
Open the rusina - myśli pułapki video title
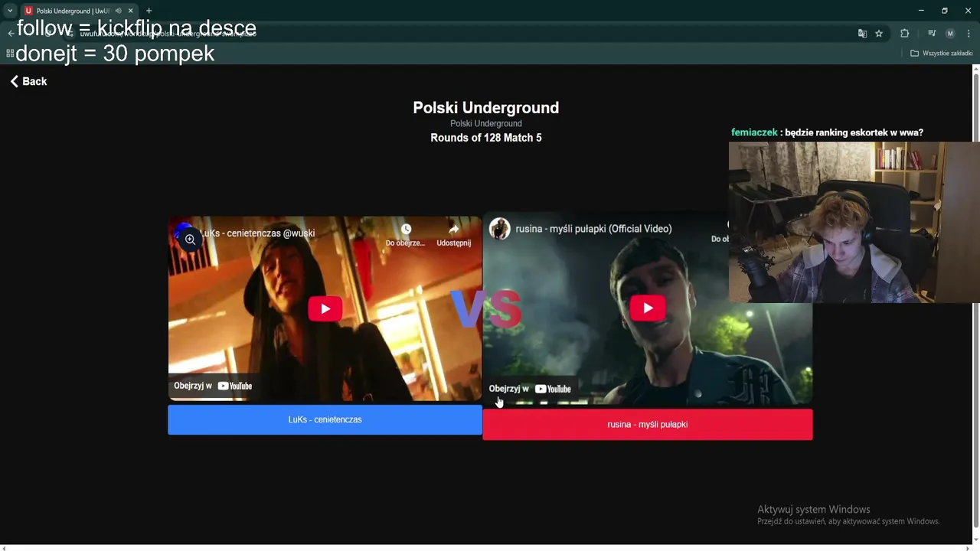point(593,228)
